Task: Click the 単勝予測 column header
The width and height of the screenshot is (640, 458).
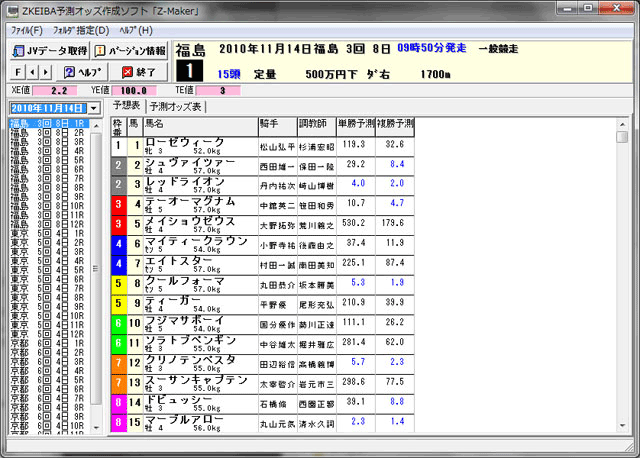Action: (356, 127)
